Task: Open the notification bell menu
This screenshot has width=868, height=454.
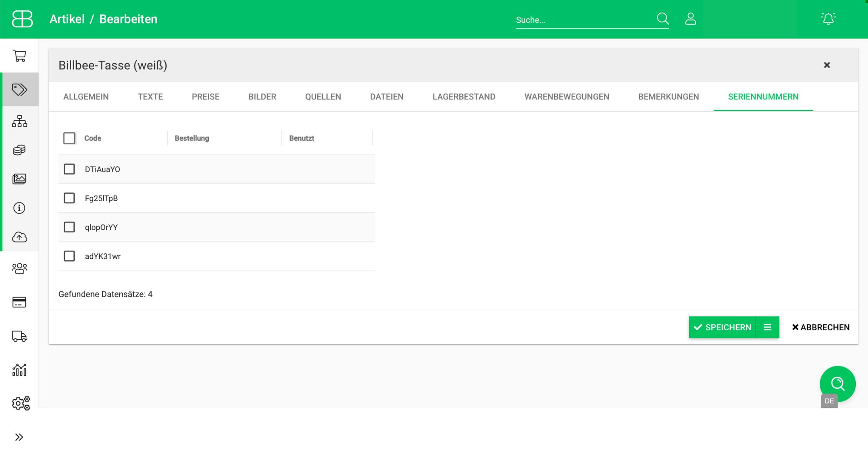Action: pyautogui.click(x=828, y=19)
